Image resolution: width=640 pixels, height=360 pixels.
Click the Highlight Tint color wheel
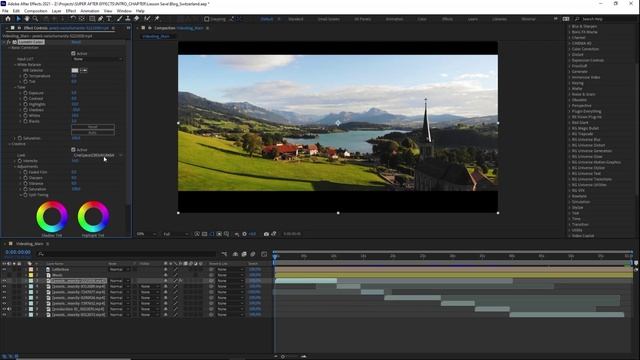(x=93, y=217)
